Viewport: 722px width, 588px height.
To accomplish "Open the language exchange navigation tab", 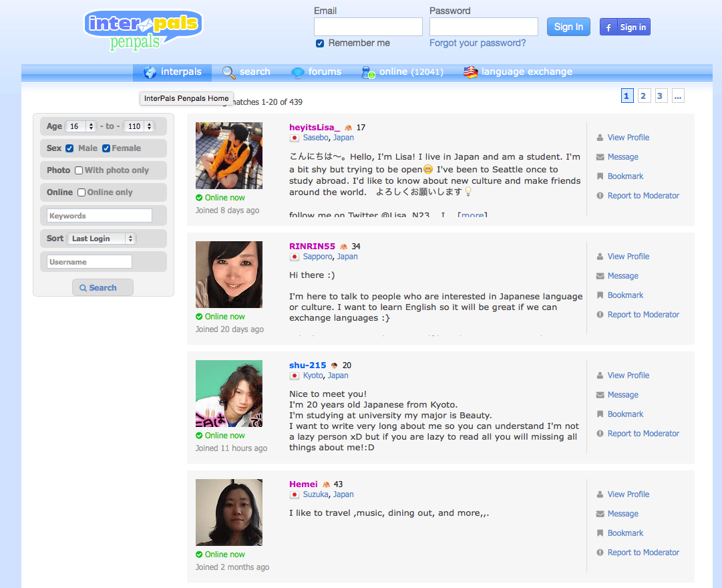I will [x=518, y=72].
